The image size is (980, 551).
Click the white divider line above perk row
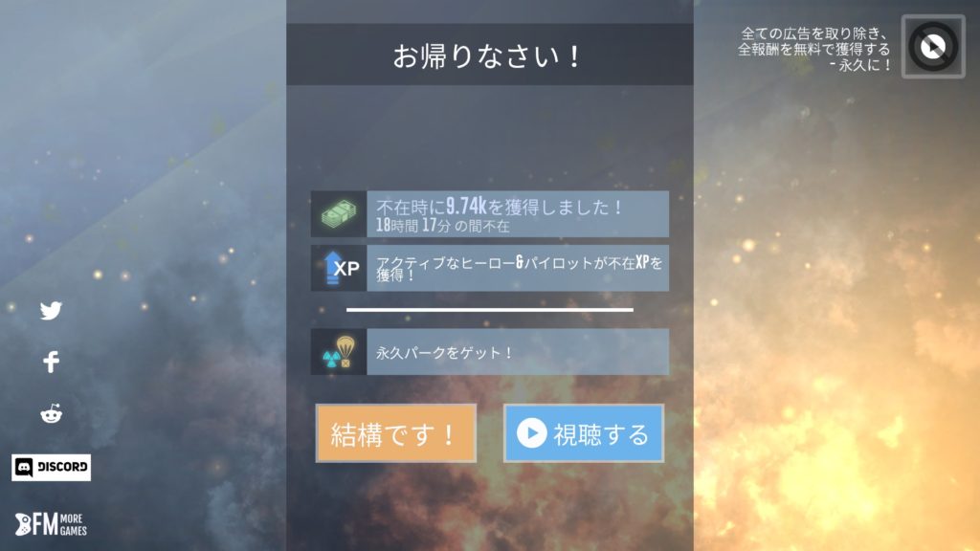490,309
